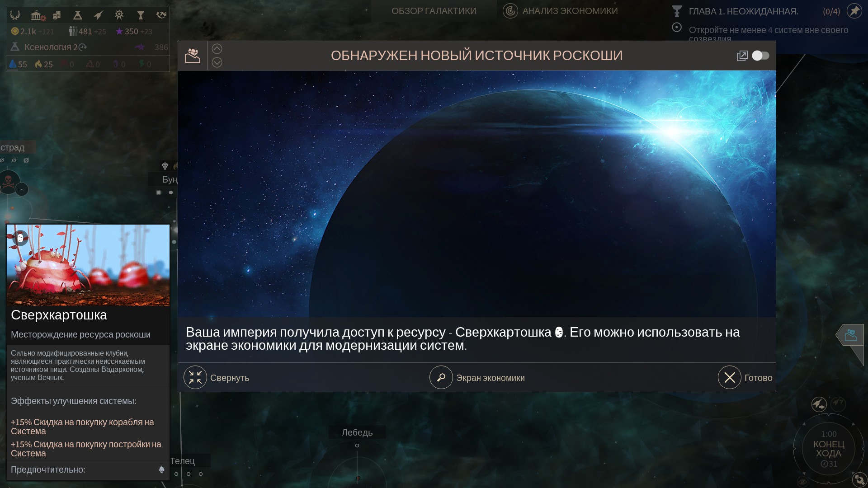Open the empire laurel wreath screen
The width and height of the screenshot is (868, 488).
[x=15, y=15]
